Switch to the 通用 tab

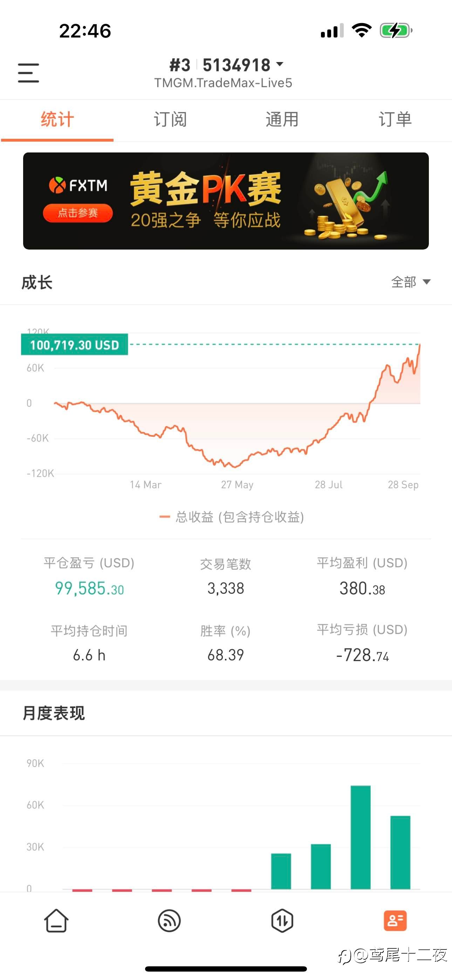[282, 120]
